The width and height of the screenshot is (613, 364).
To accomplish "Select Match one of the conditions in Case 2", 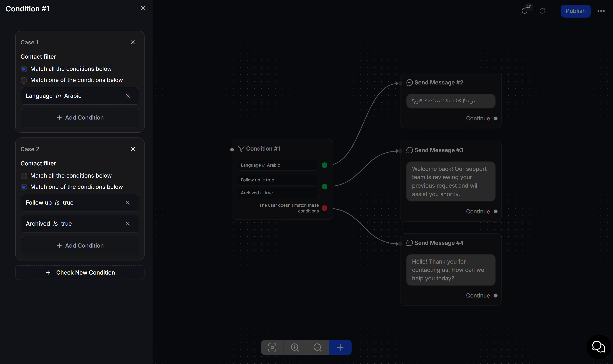I will [24, 187].
